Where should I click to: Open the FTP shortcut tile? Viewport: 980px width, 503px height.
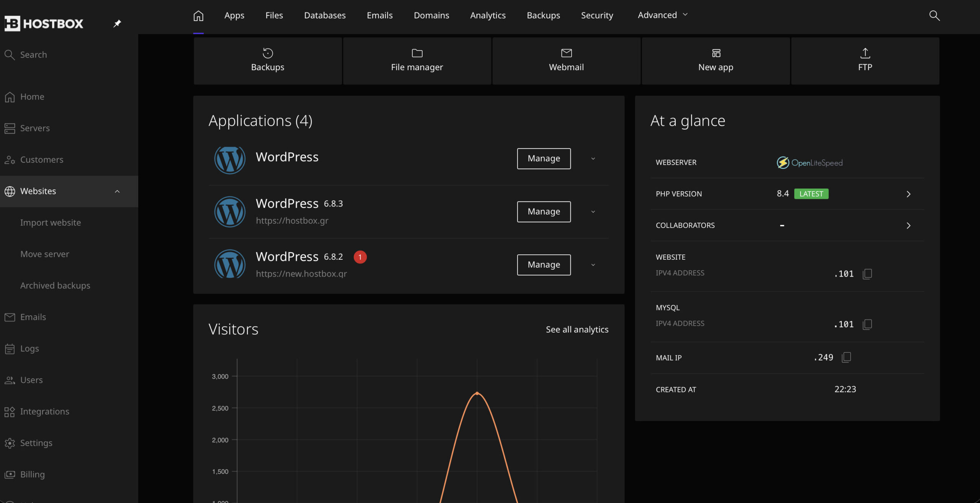pos(865,60)
